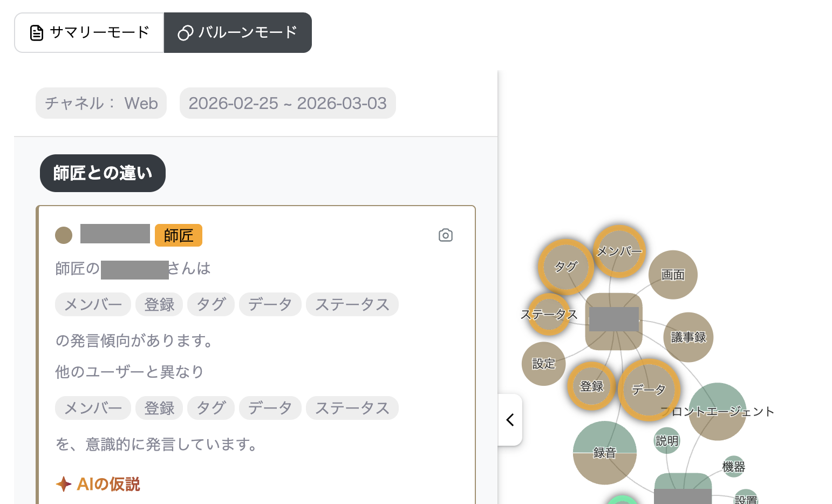832x504 pixels.
Task: Select the データ balloon in graph
Action: (649, 390)
